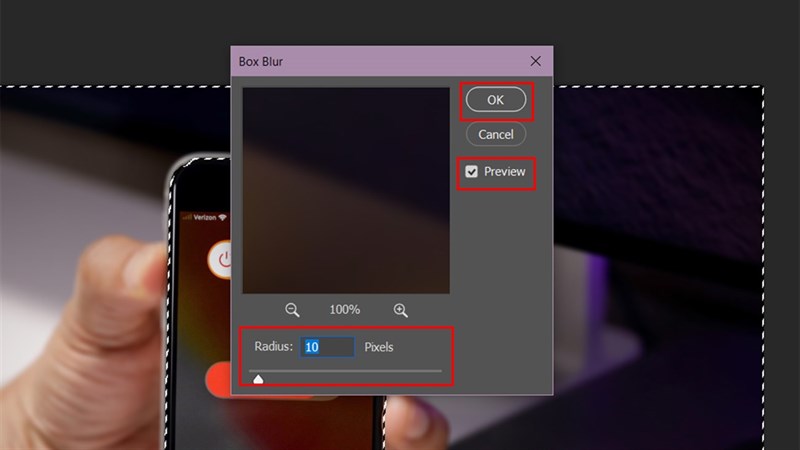Image resolution: width=800 pixels, height=450 pixels.
Task: Click the 100% zoom level text
Action: click(344, 310)
